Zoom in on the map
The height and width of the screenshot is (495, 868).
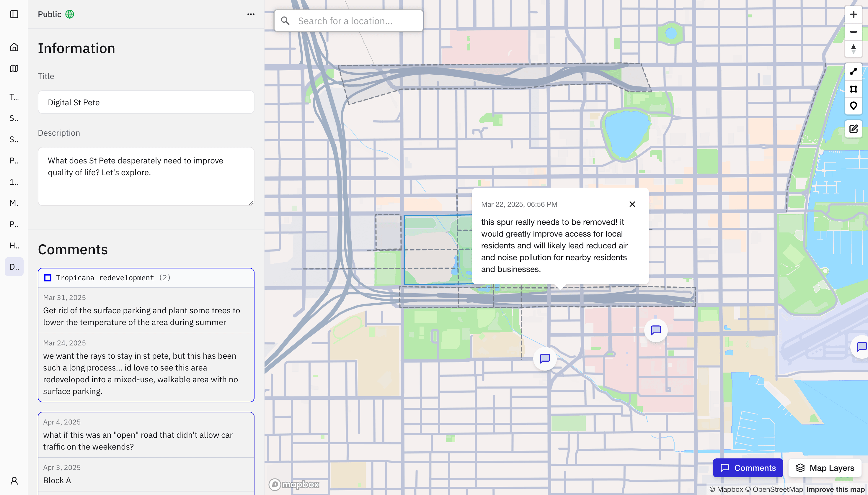click(853, 14)
